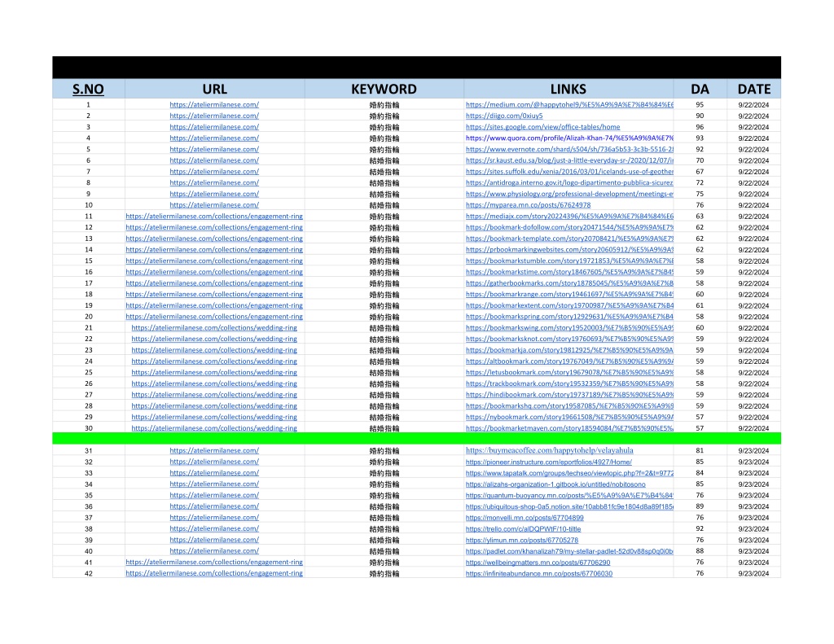Follow the bookmarkstumble.com story link
Image resolution: width=834 pixels, height=644 pixels.
click(x=569, y=261)
